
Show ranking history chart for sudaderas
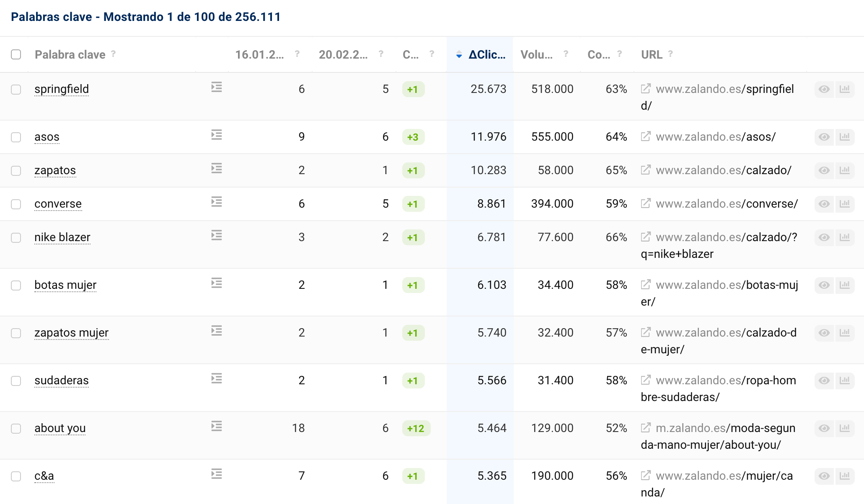click(845, 381)
